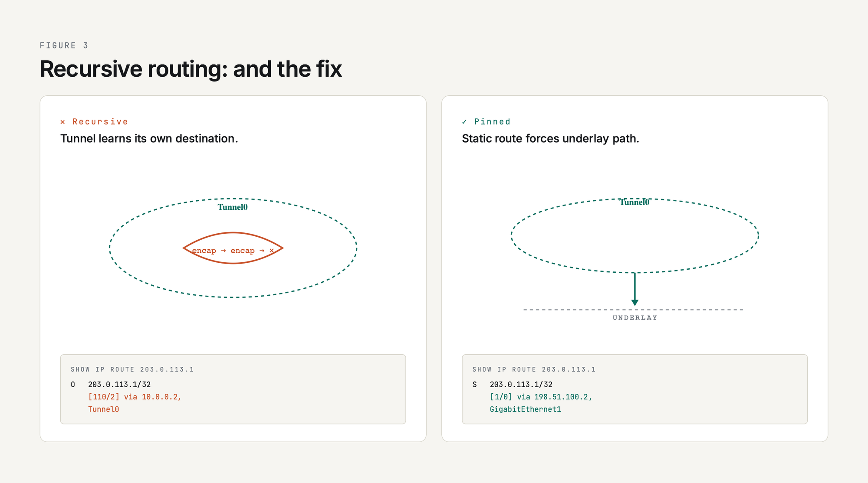This screenshot has height=483, width=868.
Task: Click the Tunnel0 label in right diagram
Action: pos(635,202)
